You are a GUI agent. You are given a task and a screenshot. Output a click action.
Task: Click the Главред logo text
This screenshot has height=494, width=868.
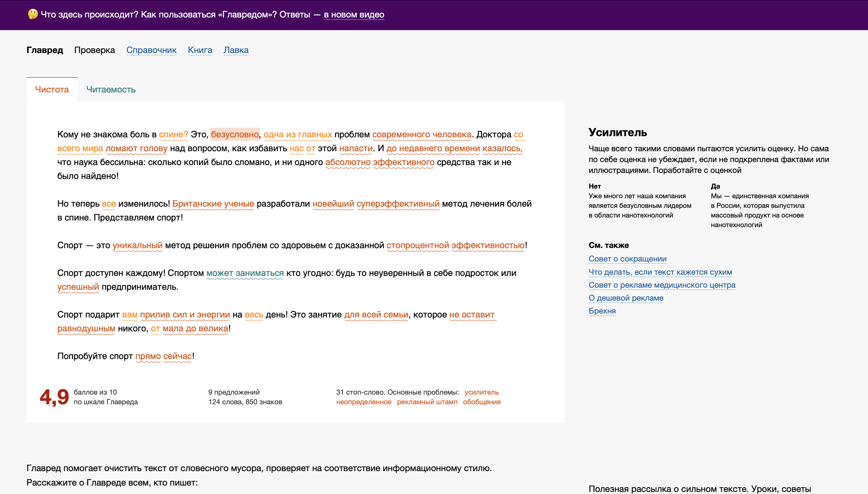[45, 50]
